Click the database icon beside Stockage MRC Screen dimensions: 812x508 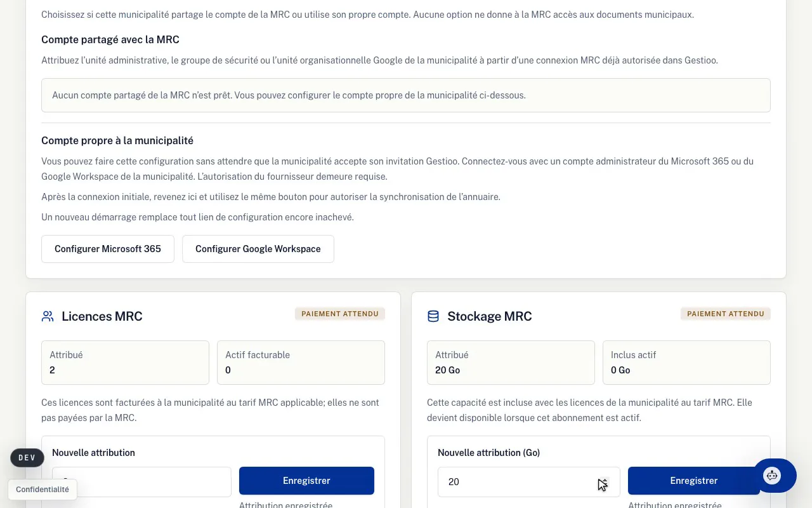pyautogui.click(x=433, y=316)
